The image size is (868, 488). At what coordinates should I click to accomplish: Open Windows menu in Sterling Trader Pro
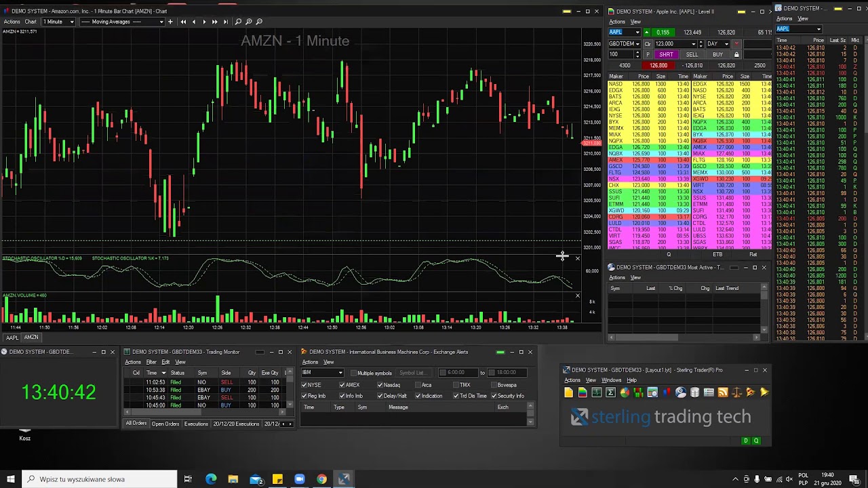611,380
